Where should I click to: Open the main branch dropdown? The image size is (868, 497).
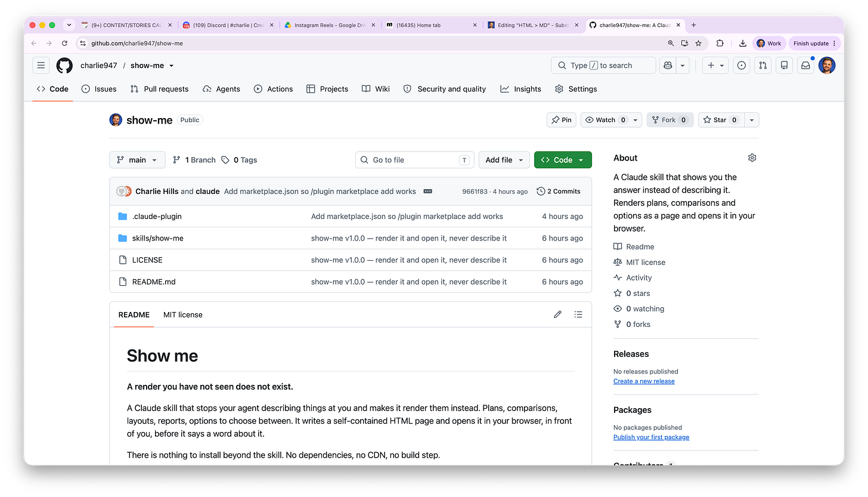tap(137, 160)
